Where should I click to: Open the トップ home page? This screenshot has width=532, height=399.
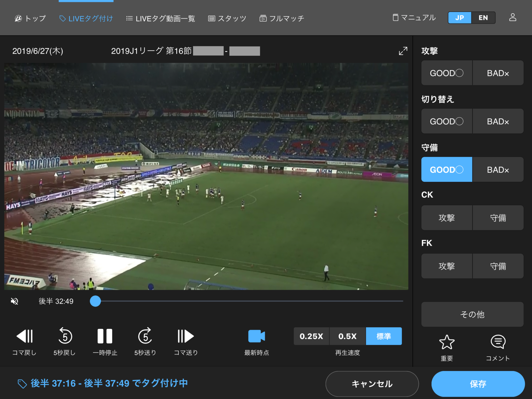coord(30,18)
